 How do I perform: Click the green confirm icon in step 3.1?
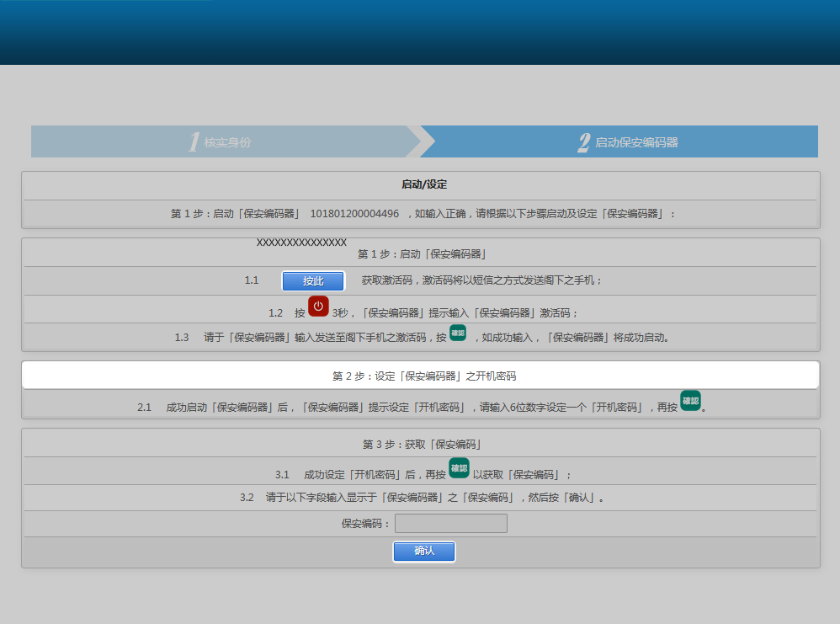459,468
